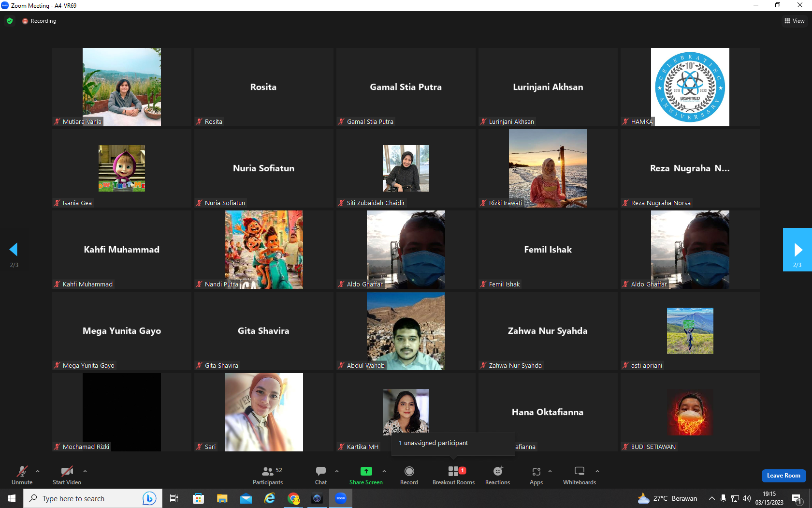Click the Windows Start button
Image resolution: width=812 pixels, height=508 pixels.
tap(12, 498)
